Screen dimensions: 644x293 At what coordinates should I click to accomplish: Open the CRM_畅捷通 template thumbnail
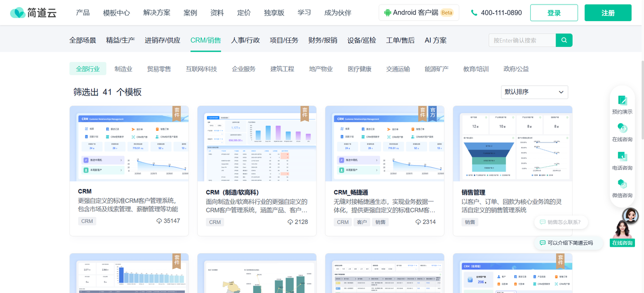click(384, 143)
